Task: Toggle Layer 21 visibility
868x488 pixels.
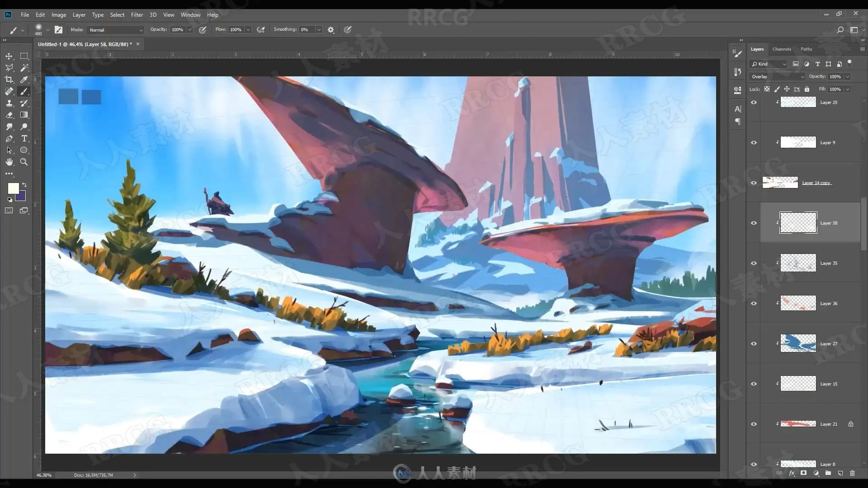Action: (754, 424)
